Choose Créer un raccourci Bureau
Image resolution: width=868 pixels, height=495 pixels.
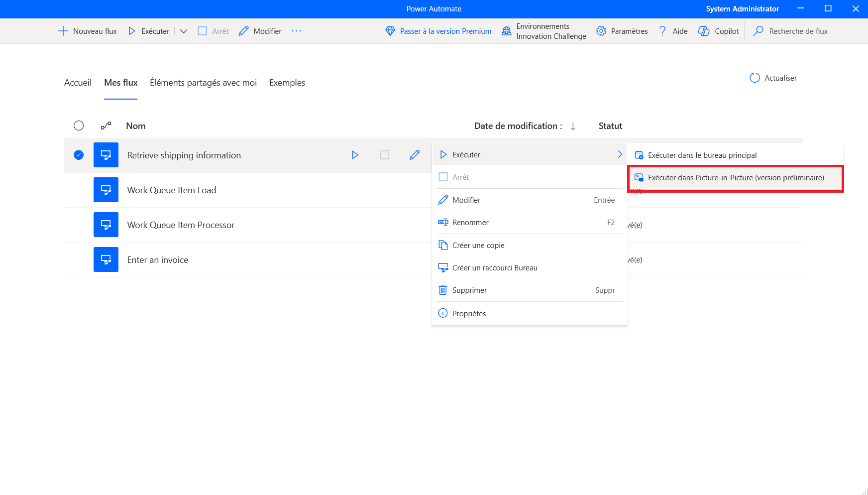tap(530, 267)
